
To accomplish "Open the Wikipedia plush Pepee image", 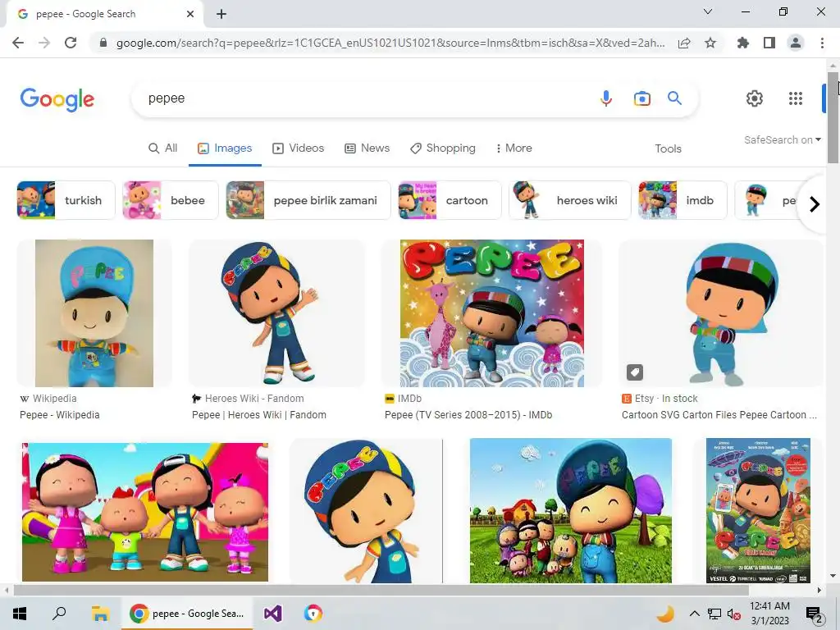I will (94, 313).
